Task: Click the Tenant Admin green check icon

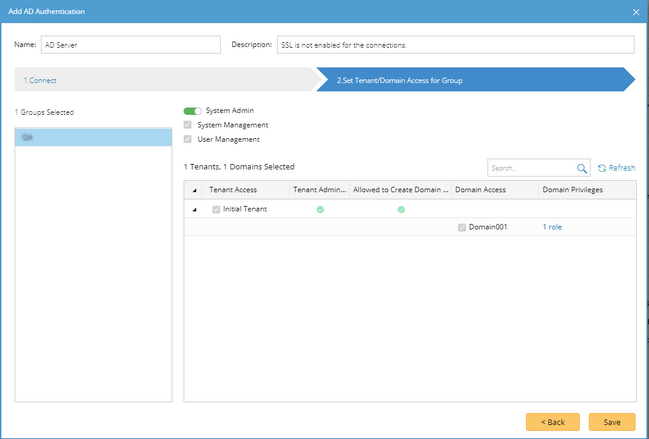Action: click(x=320, y=209)
